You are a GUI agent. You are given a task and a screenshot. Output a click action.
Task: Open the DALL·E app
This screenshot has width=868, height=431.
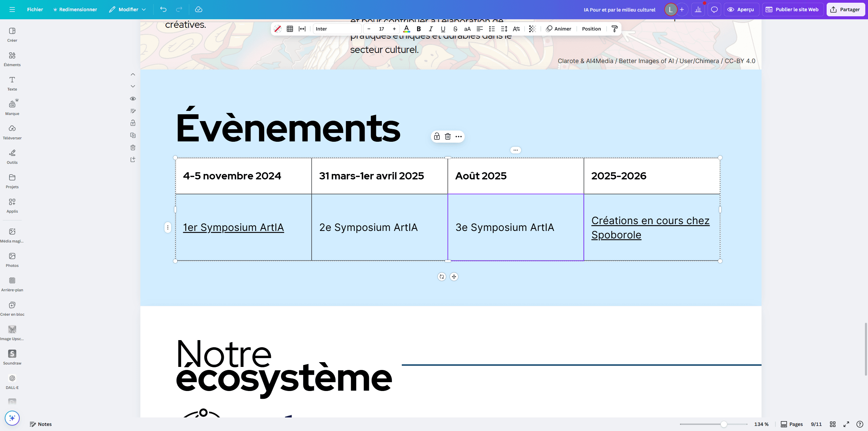pos(12,382)
